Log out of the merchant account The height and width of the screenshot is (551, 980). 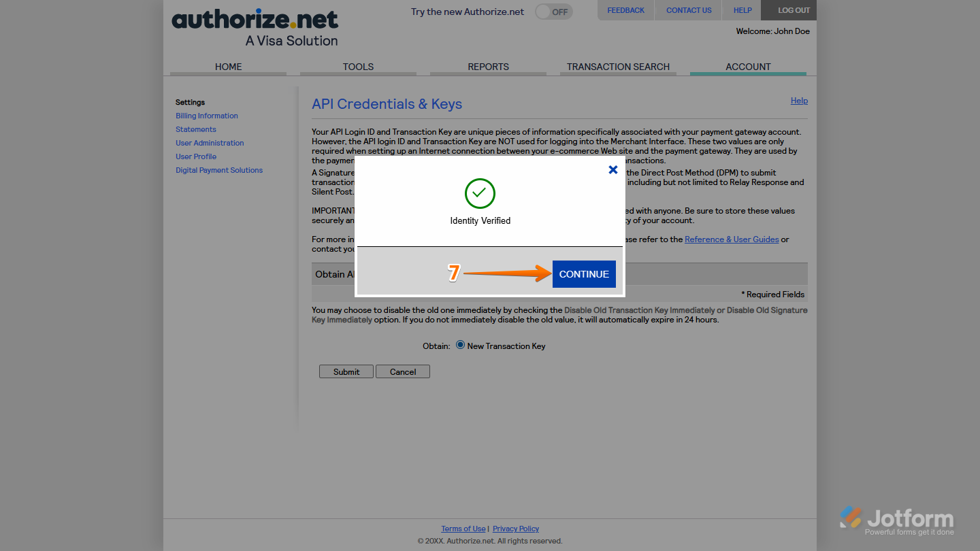(788, 10)
